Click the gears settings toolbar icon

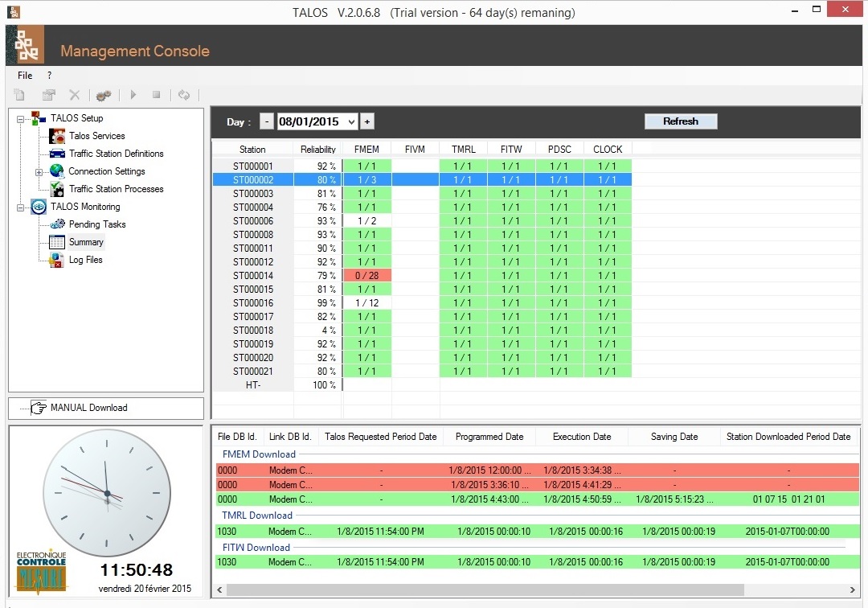104,95
